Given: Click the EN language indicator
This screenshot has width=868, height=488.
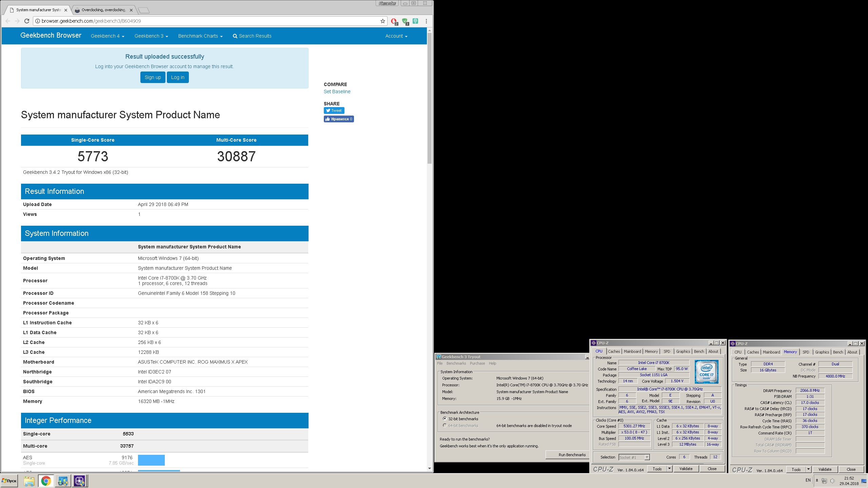Looking at the screenshot, I should point(808,480).
